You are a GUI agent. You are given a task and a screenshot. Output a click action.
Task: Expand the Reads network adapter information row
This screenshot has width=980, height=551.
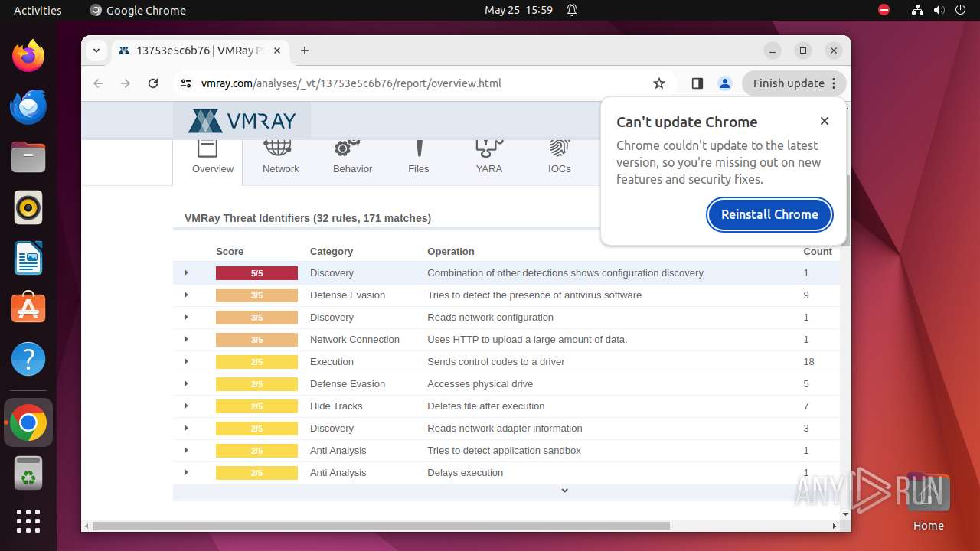[186, 428]
